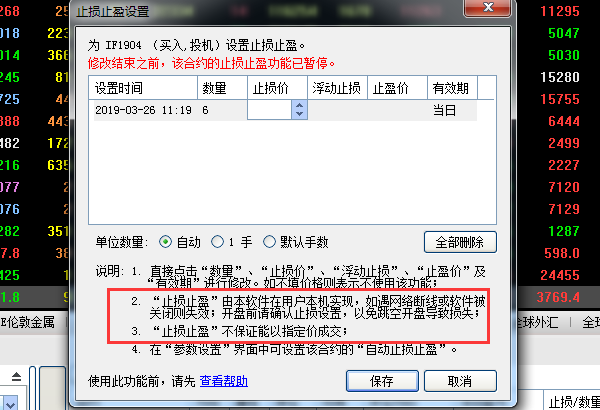
Task: Switch to the 伦敦金属 tab
Action: pyautogui.click(x=28, y=322)
